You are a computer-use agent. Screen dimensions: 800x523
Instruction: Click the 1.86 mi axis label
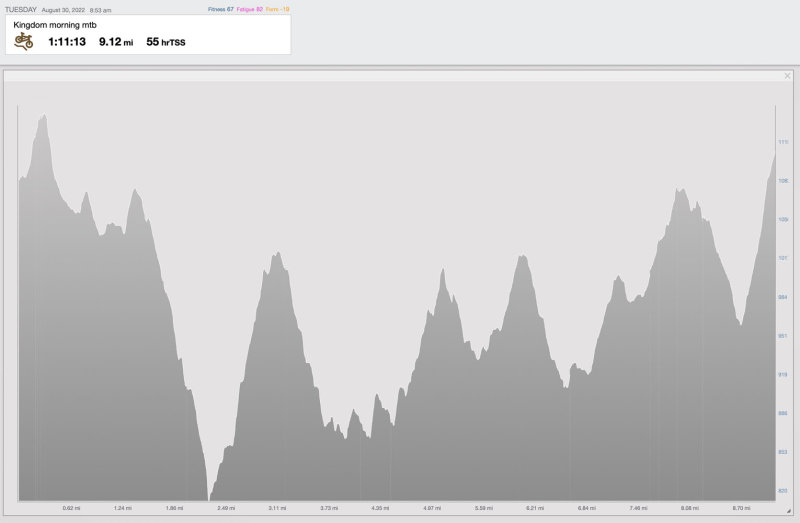[x=174, y=508]
